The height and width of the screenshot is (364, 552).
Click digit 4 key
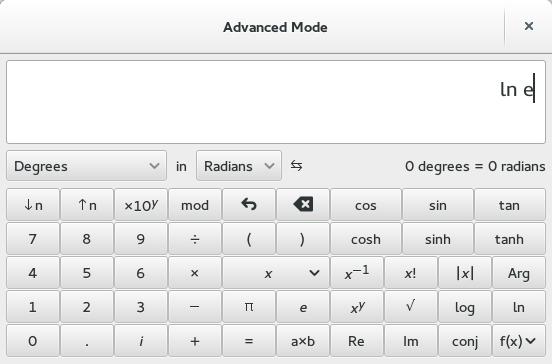pos(33,273)
